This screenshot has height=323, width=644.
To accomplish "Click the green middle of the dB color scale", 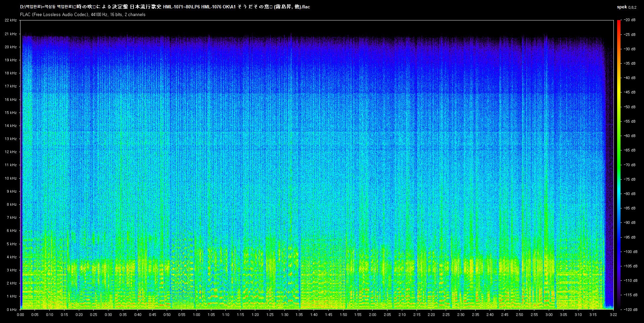I will (619, 164).
